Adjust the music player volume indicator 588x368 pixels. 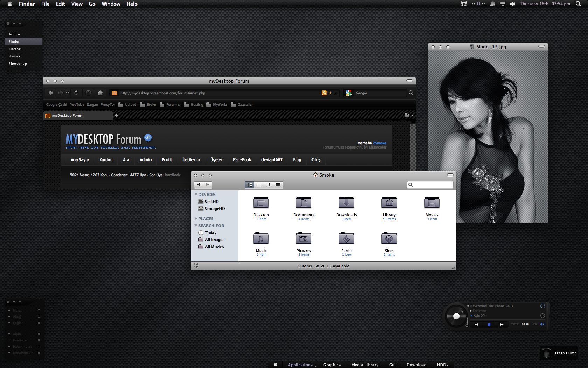(542, 324)
